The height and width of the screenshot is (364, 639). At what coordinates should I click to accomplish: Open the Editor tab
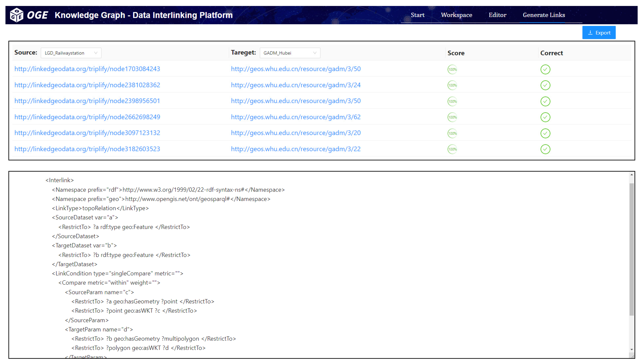click(x=497, y=15)
